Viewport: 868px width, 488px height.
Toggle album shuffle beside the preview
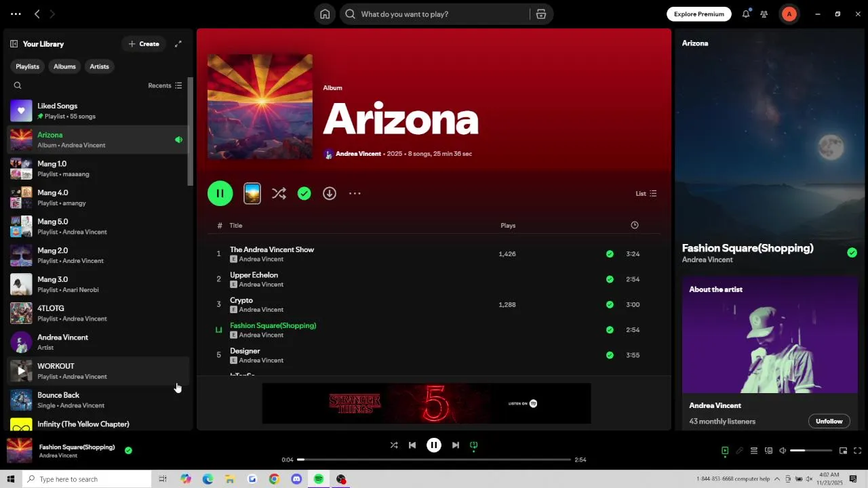click(x=279, y=194)
